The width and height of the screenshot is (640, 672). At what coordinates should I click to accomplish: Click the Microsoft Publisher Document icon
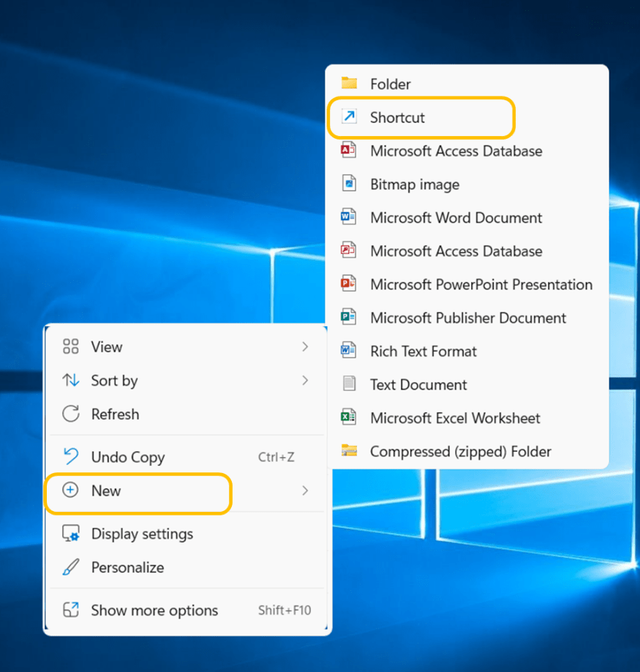point(350,318)
